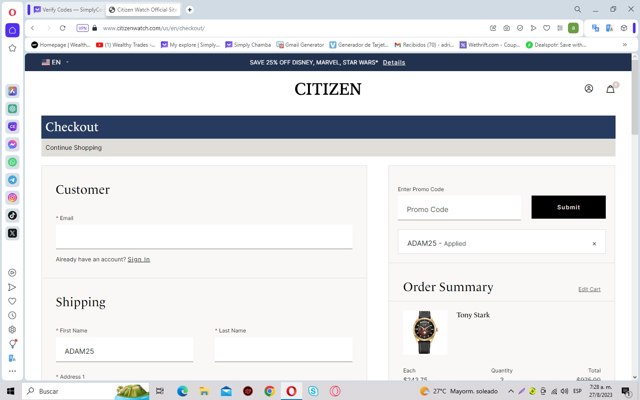Image resolution: width=640 pixels, height=400 pixels.
Task: Open Wethrift.com bookmark
Action: pyautogui.click(x=490, y=44)
